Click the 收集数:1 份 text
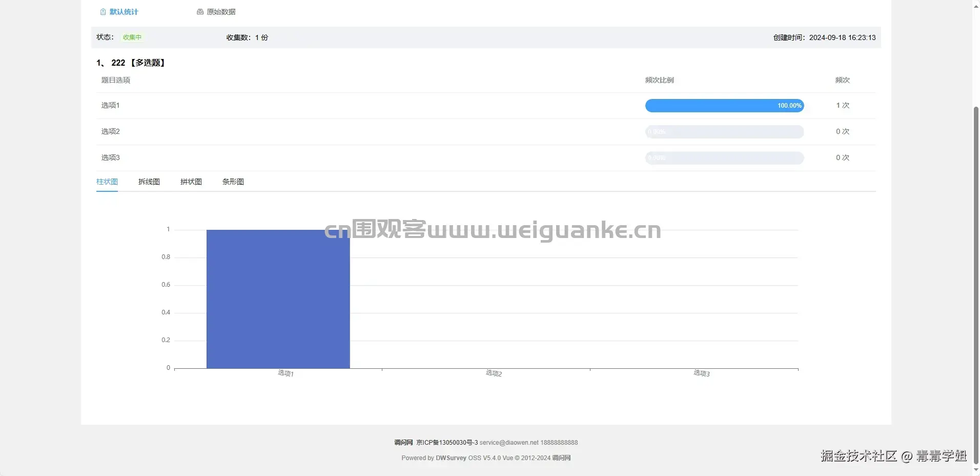980x476 pixels. 247,37
